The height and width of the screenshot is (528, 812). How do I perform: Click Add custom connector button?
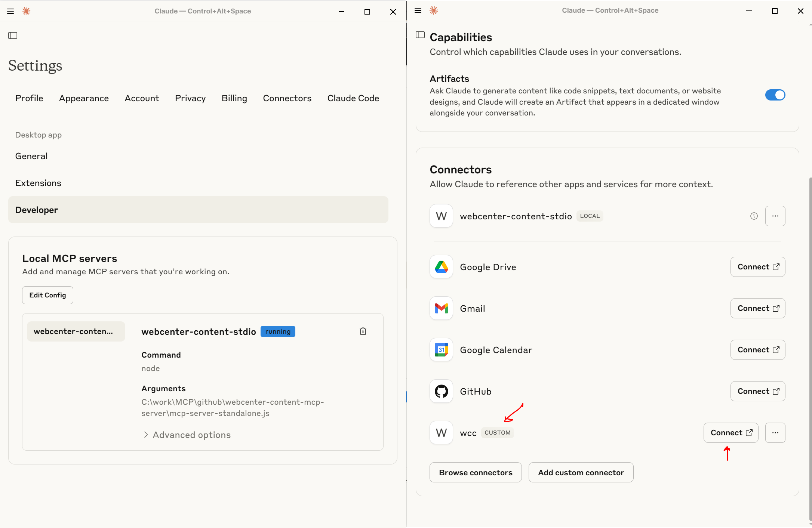click(581, 472)
